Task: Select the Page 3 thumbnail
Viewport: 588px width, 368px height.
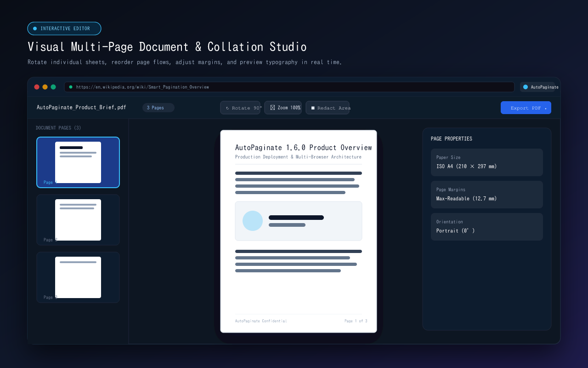Action: click(78, 277)
